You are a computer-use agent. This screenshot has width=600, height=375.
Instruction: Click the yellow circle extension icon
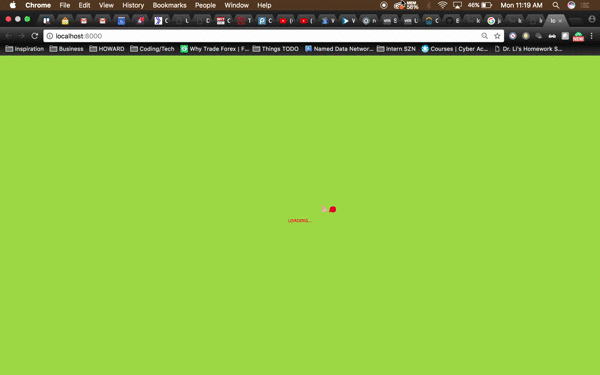[526, 36]
